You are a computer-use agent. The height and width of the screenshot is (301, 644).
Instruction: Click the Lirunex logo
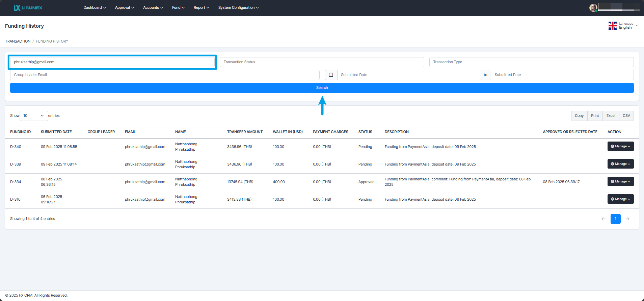tap(28, 8)
